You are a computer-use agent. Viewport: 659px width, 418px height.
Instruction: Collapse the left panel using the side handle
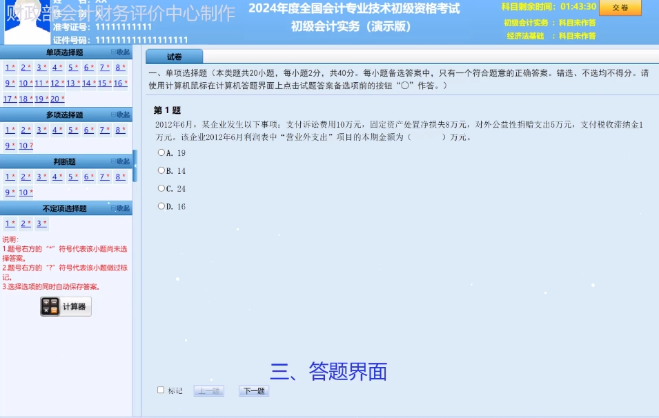tap(135, 165)
